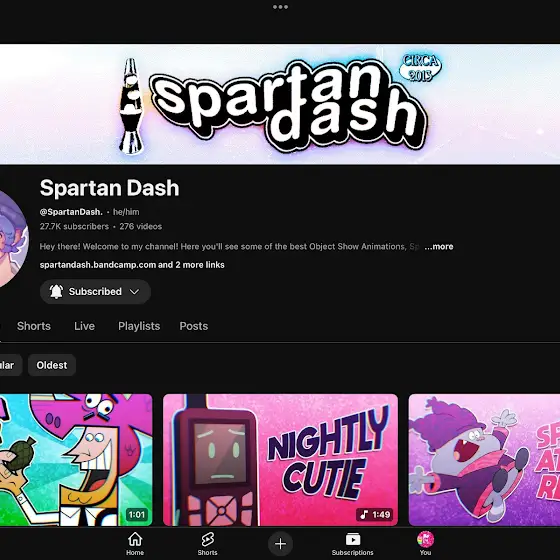Expand channel description with ...more
Image resolution: width=560 pixels, height=560 pixels.
click(x=439, y=246)
